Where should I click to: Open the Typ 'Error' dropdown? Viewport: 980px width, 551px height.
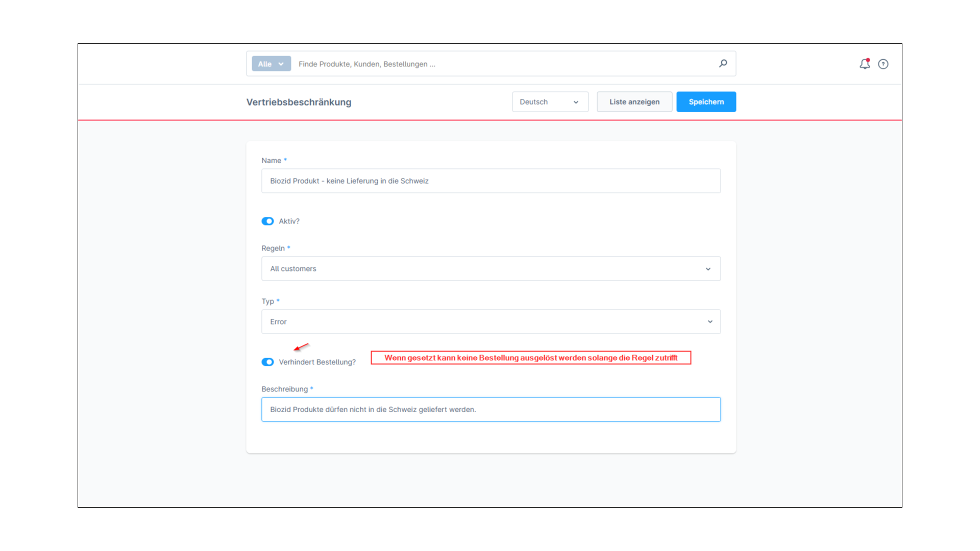click(x=491, y=322)
